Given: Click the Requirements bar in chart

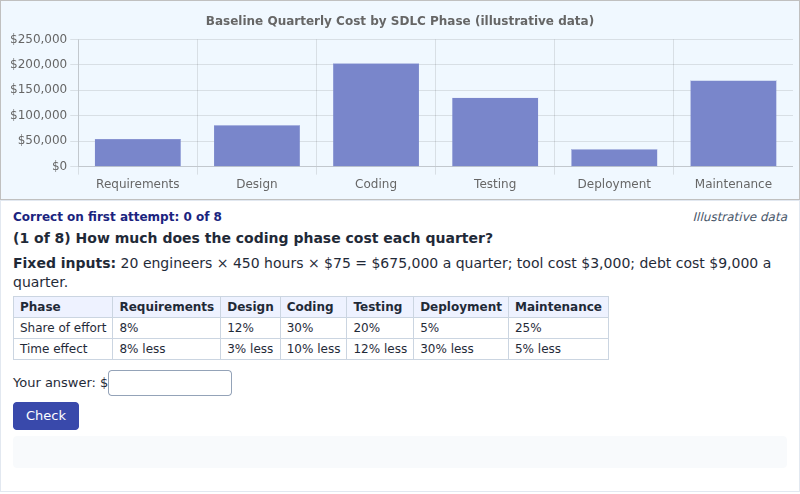Looking at the screenshot, I should pos(138,153).
